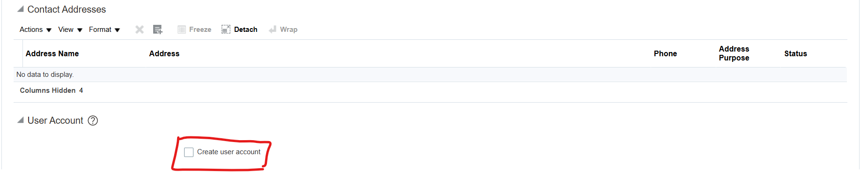
Task: Click the add row icon
Action: click(158, 30)
